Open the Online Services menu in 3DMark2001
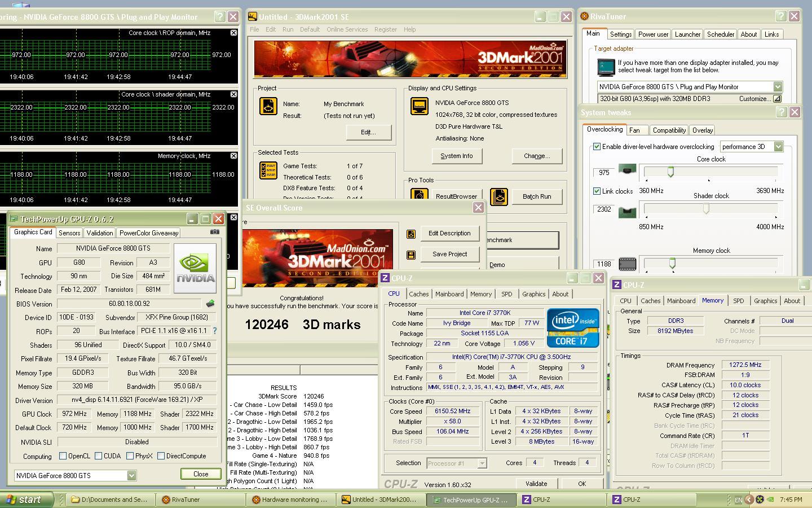Image resolution: width=812 pixels, height=508 pixels. 347,29
